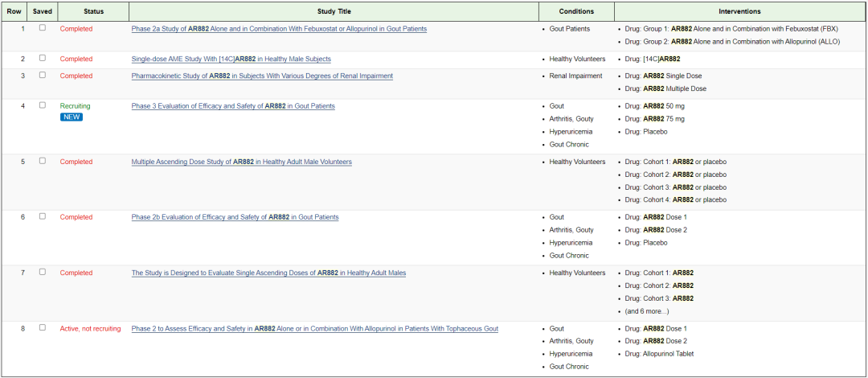Toggle the Saved checkbox for row 6

click(43, 216)
